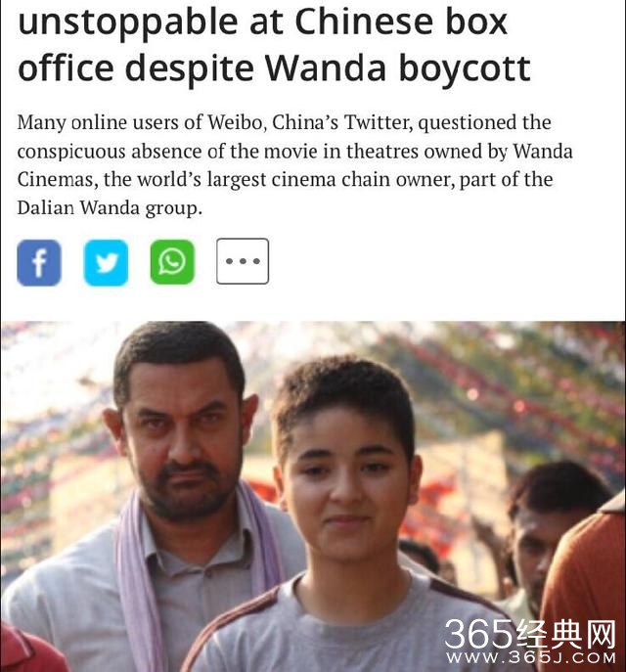Tweet this article via the Twitter icon

[106, 262]
